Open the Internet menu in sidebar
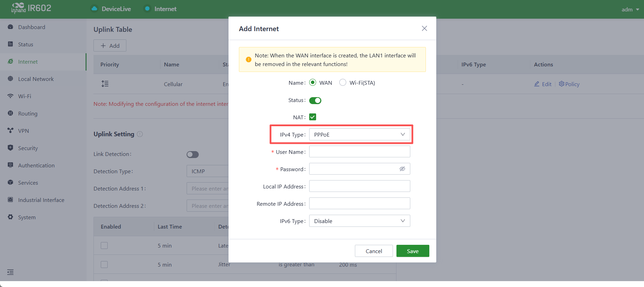This screenshot has height=287, width=644. [x=43, y=62]
